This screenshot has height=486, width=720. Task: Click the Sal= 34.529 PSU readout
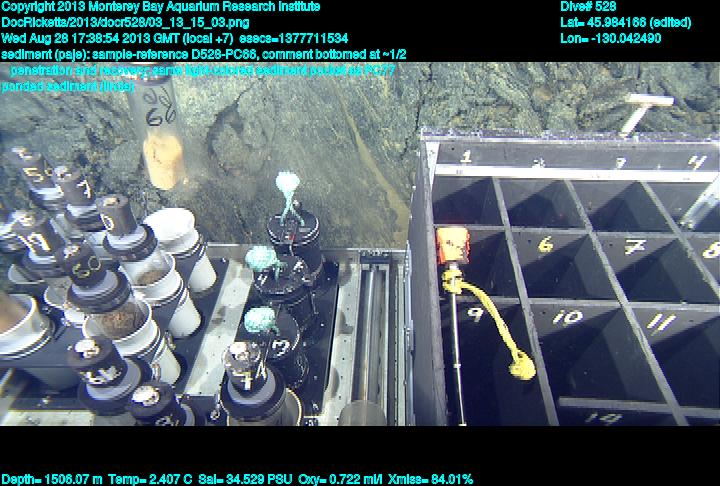(x=245, y=479)
